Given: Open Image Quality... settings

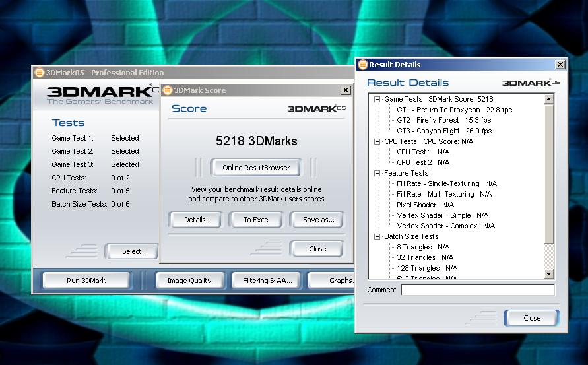Looking at the screenshot, I should pos(191,281).
